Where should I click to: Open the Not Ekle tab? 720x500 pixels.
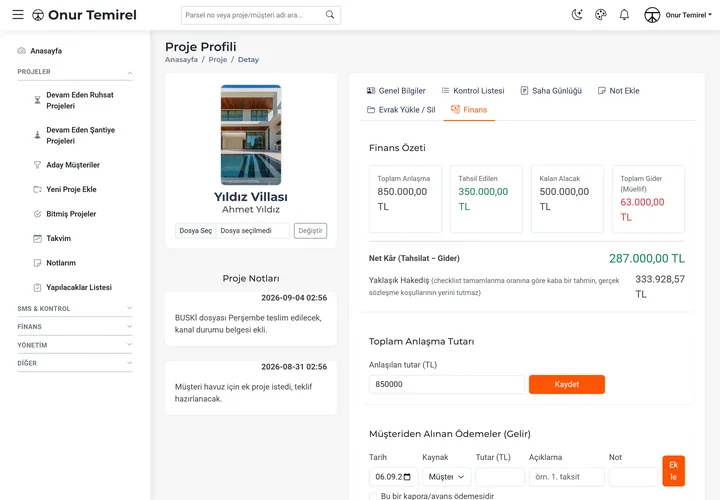point(619,90)
